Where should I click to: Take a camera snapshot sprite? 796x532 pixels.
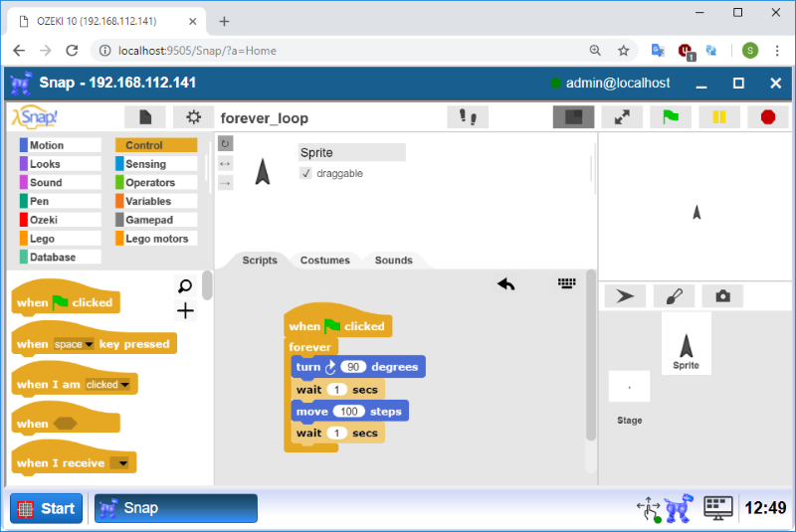[x=722, y=295]
